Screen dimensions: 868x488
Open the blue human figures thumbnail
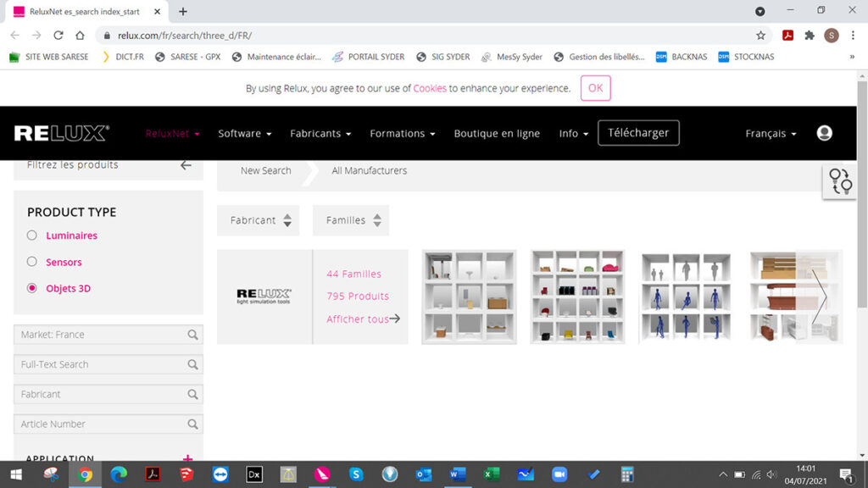[686, 297]
